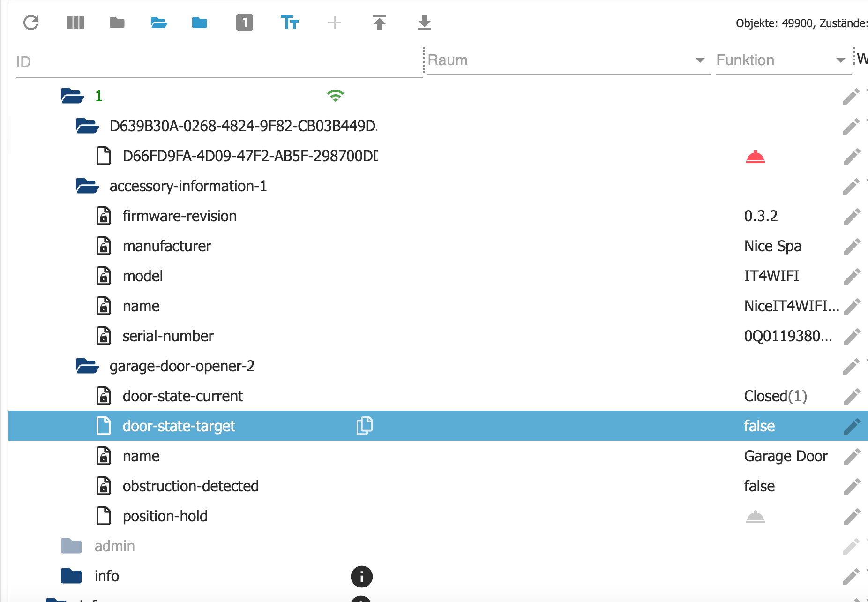
Task: Click the green wifi connection icon
Action: click(x=336, y=96)
